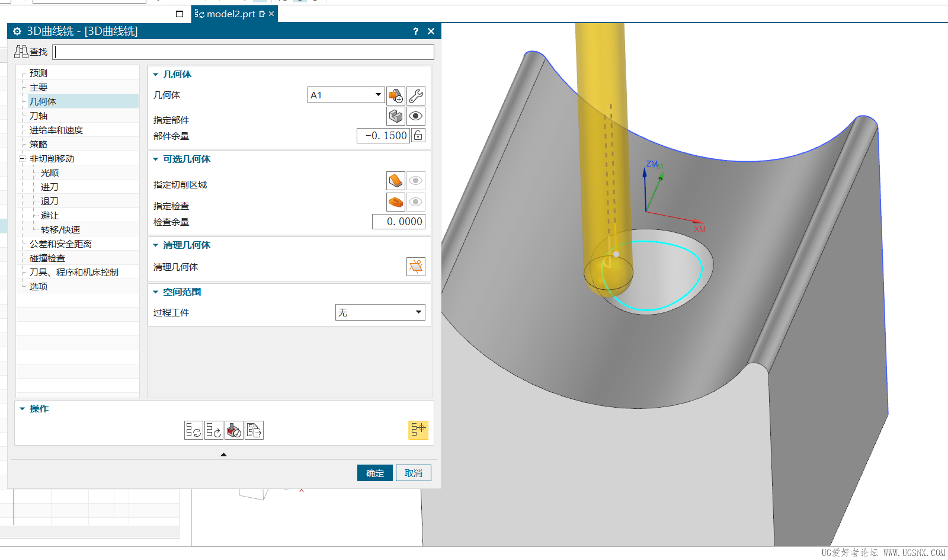Screen dimensions: 948x560
Task: Open the A1 geometry dropdown
Action: (x=378, y=95)
